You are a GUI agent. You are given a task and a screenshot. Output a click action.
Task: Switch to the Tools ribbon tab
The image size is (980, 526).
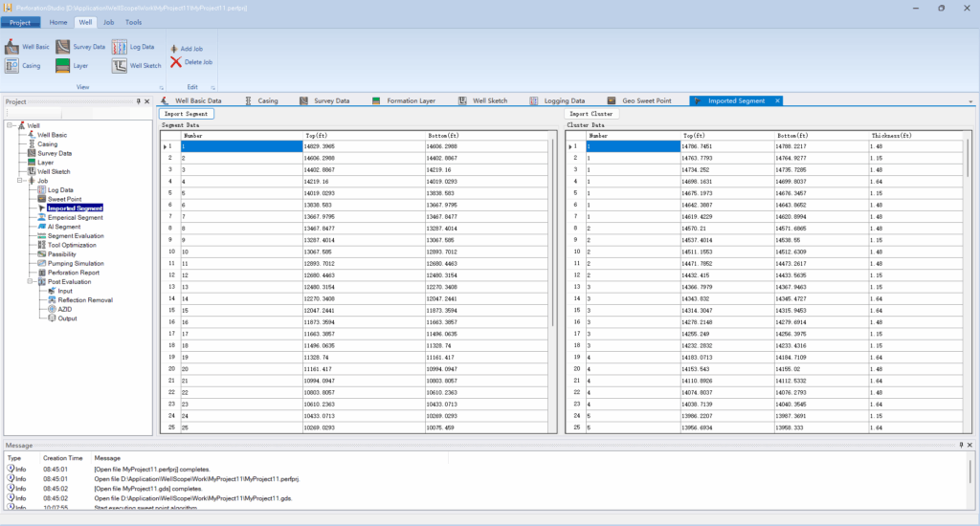pos(133,23)
